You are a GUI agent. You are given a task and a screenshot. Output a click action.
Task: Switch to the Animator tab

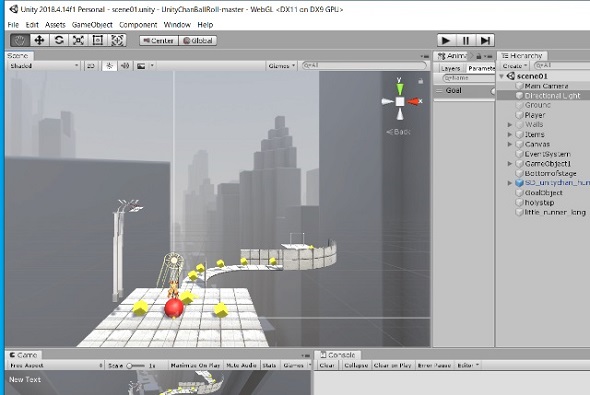click(x=452, y=56)
